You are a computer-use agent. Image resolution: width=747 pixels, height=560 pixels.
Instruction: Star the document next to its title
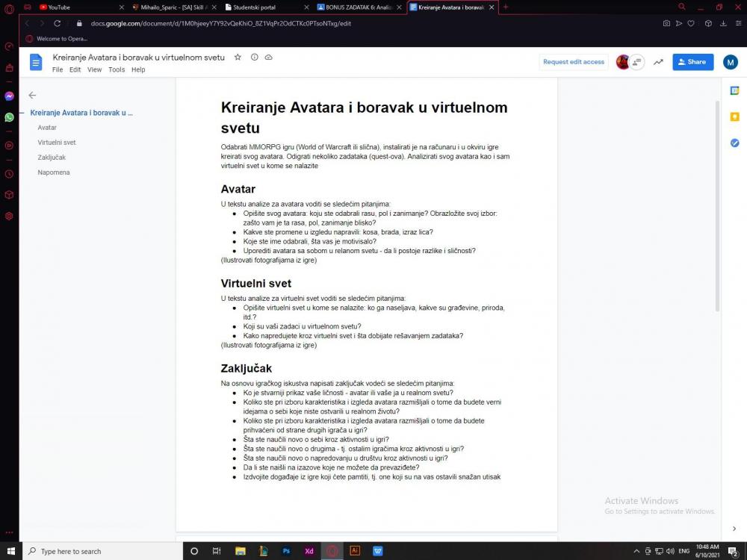coord(238,57)
